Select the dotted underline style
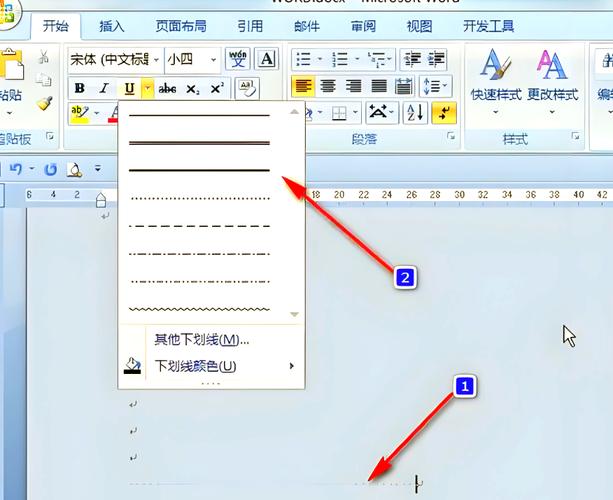Screen dimensions: 613x500 pos(199,198)
